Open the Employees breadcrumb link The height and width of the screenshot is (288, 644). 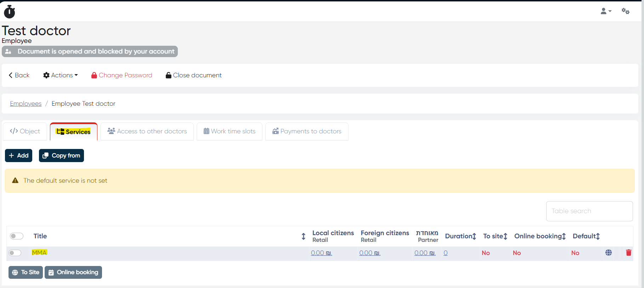point(26,104)
